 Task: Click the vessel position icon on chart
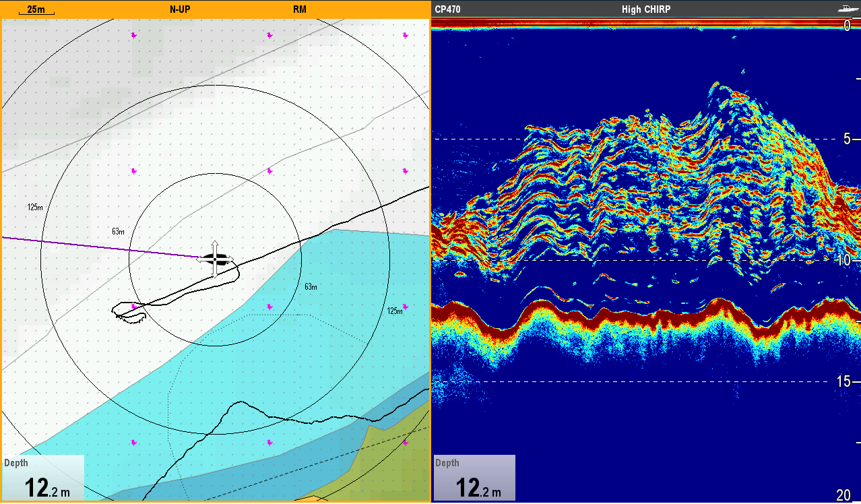pos(215,259)
